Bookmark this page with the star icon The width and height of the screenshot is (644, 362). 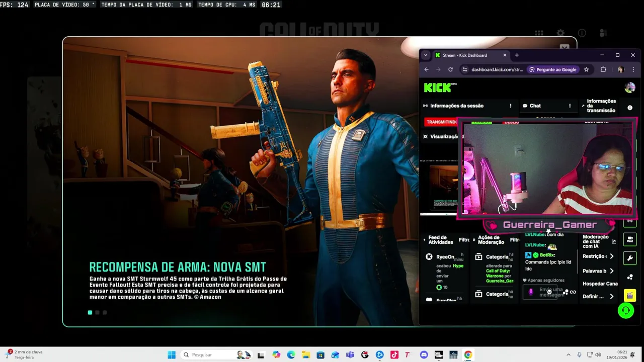pos(586,69)
